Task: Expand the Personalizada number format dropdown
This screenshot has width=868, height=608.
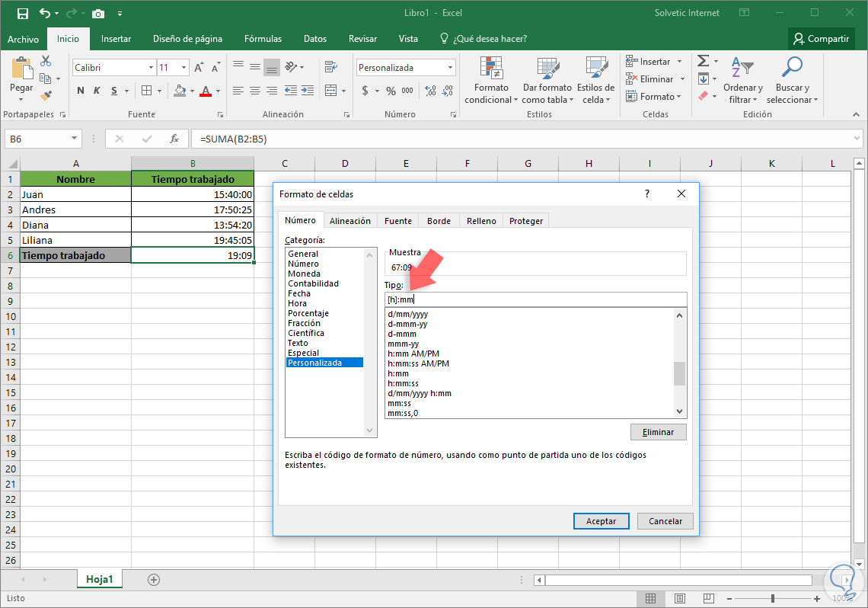Action: pyautogui.click(x=450, y=68)
